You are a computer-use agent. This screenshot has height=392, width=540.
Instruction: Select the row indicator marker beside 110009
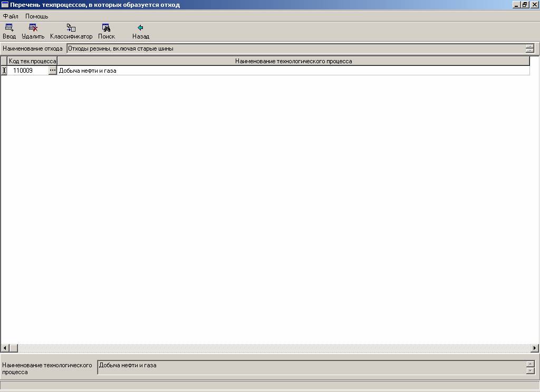click(4, 71)
